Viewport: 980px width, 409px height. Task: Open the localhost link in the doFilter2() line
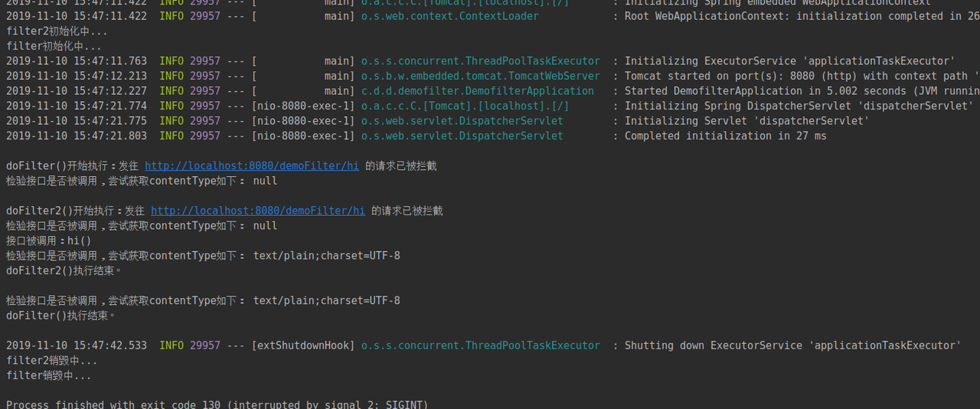[258, 211]
